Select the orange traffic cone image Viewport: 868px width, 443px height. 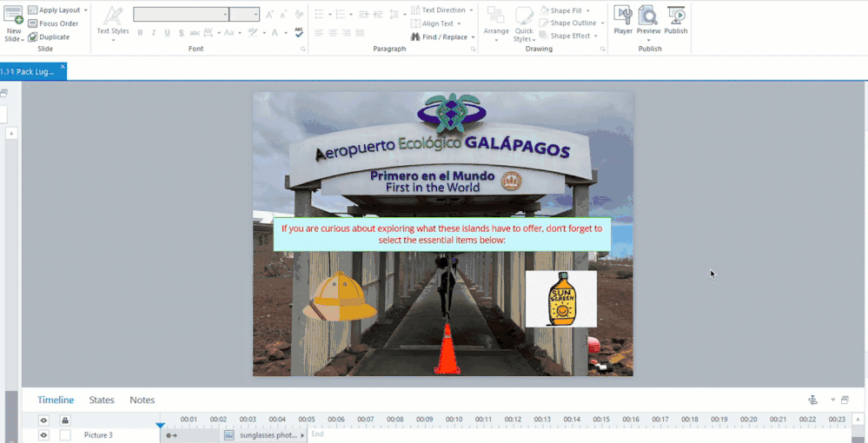(447, 349)
